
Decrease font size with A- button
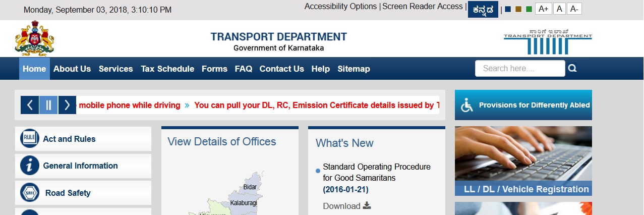(575, 9)
